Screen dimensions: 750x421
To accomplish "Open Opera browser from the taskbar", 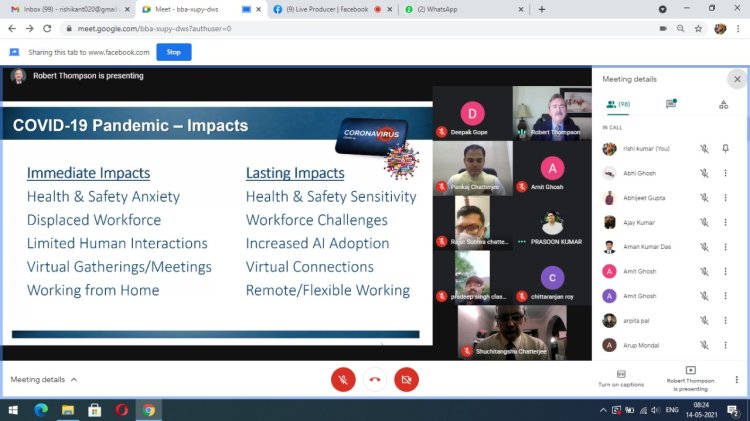I will click(121, 409).
